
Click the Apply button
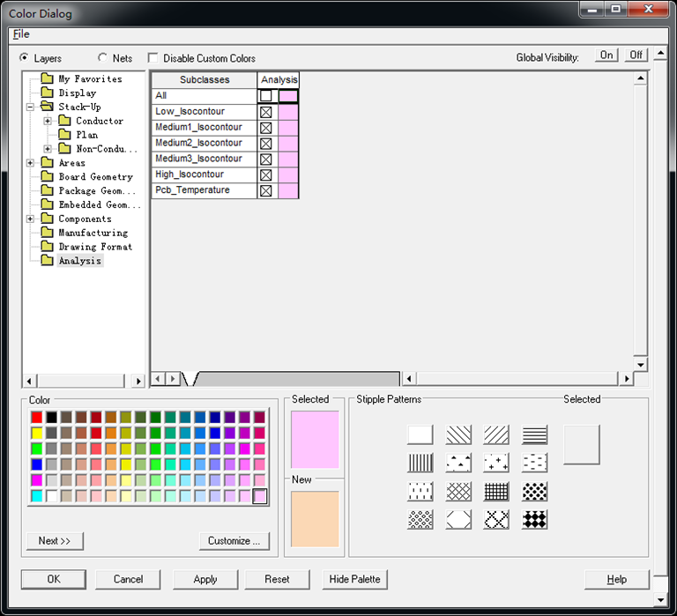[x=205, y=579]
